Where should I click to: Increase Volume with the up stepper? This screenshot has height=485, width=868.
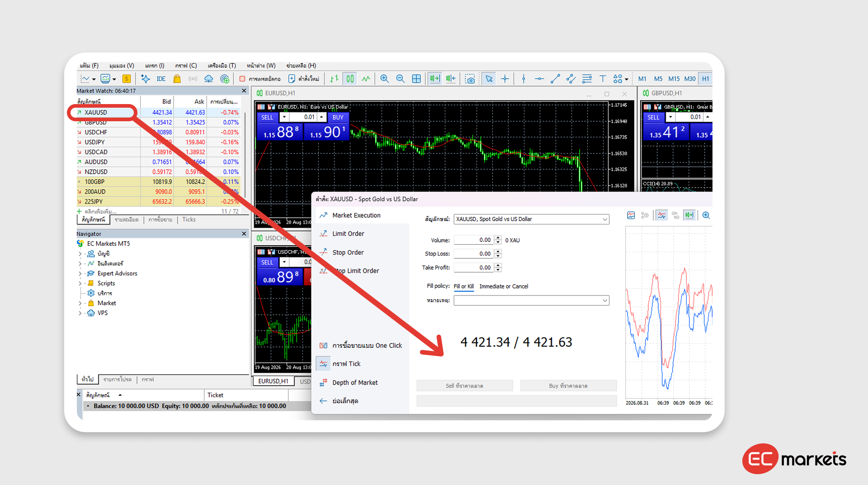click(498, 238)
